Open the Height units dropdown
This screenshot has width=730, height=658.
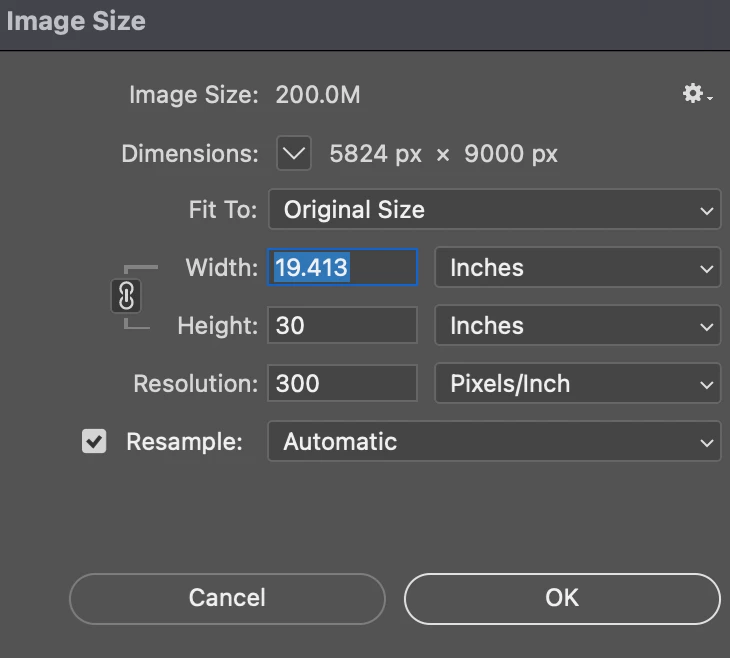(578, 326)
